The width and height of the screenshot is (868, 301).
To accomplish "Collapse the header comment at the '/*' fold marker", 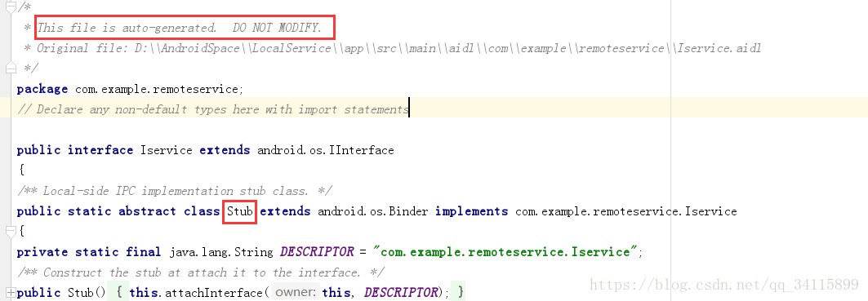I will (x=11, y=7).
